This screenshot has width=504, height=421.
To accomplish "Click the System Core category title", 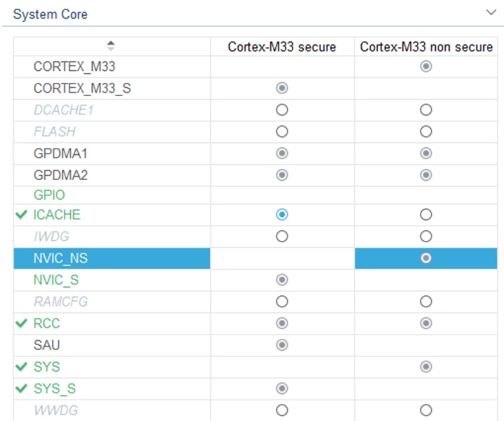I will 50,14.
